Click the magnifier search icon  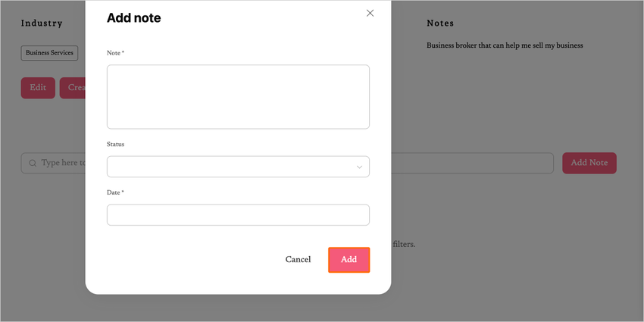pyautogui.click(x=33, y=163)
